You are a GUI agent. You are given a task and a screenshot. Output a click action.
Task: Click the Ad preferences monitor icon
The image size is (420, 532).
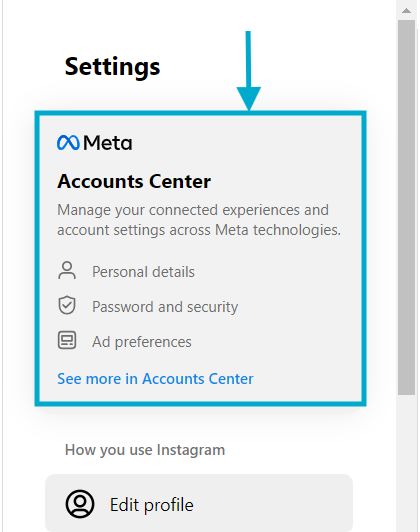click(x=67, y=340)
